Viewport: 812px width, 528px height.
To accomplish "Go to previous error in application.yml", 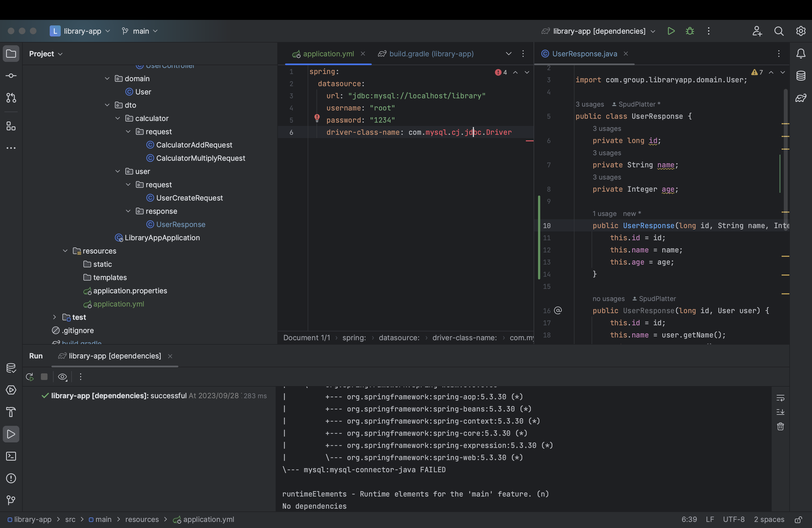I will [x=515, y=72].
